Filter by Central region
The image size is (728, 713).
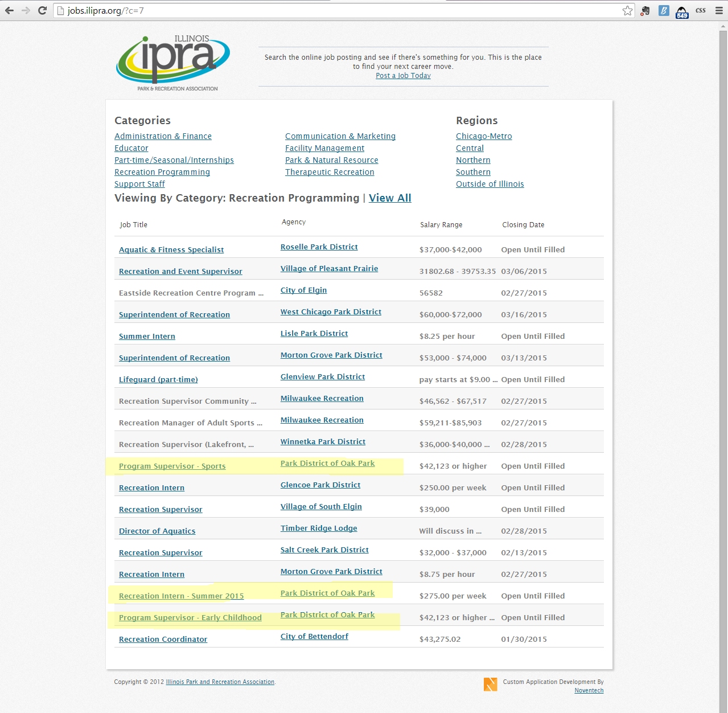pyautogui.click(x=470, y=148)
